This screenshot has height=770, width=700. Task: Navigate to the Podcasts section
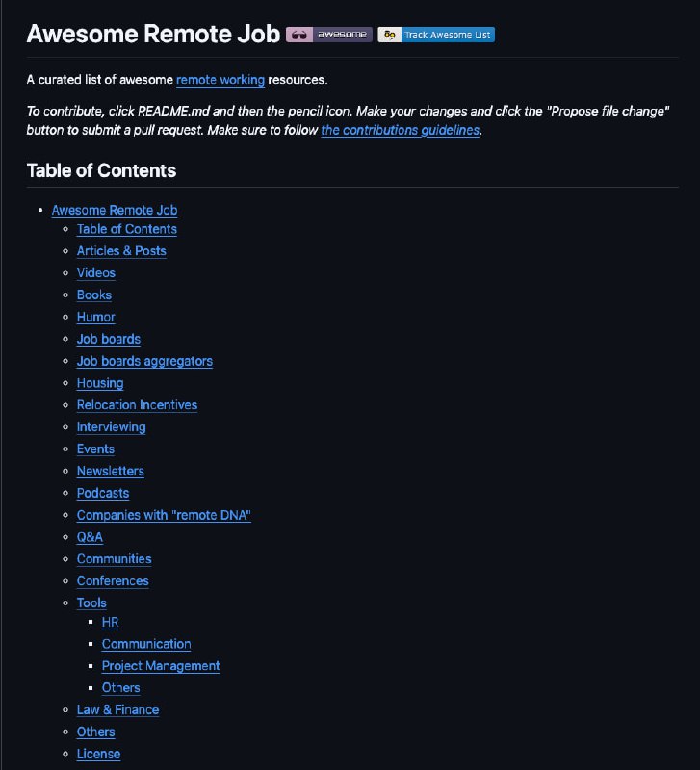tap(103, 494)
